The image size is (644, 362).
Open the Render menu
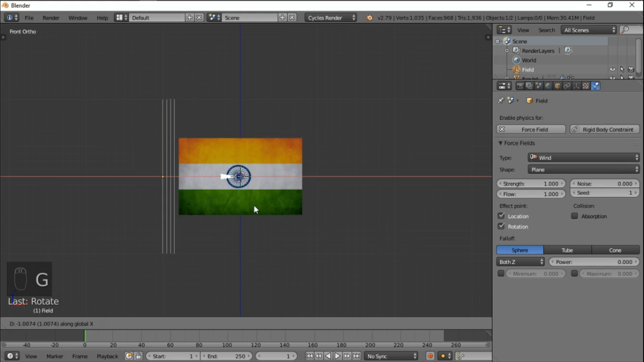tap(51, 17)
